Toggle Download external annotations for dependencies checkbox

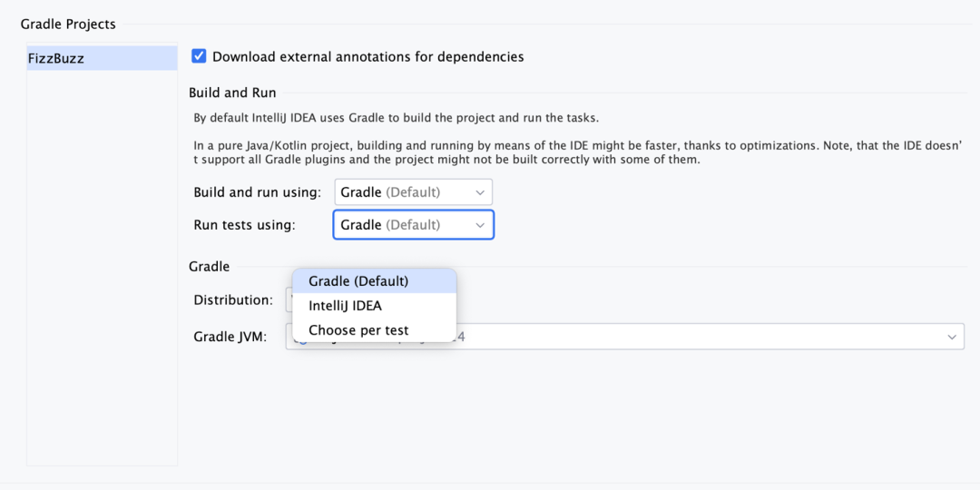(x=199, y=56)
